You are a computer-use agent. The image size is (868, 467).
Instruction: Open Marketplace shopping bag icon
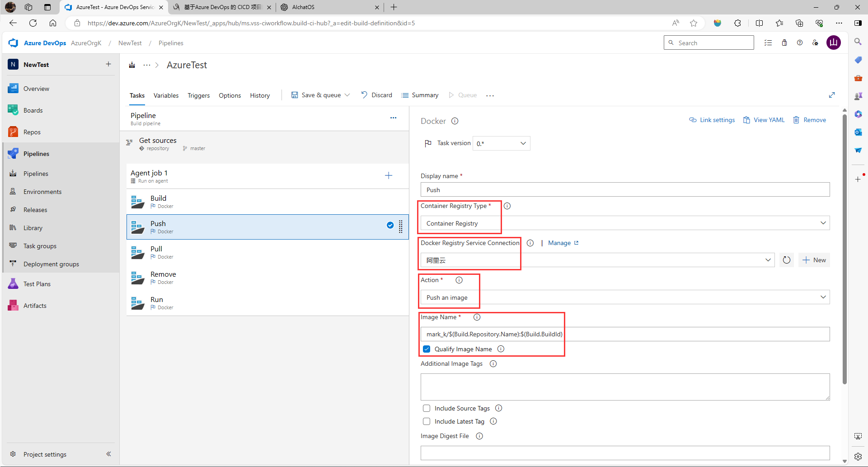tap(784, 43)
